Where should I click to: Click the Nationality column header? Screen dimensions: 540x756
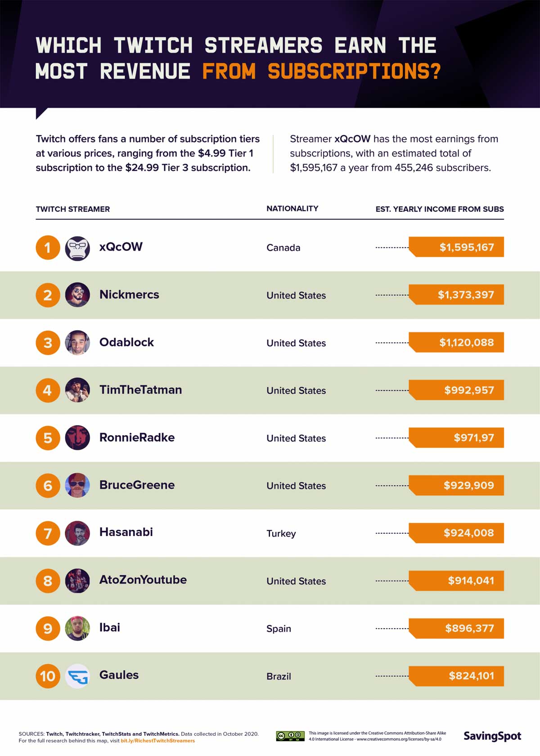tap(292, 209)
